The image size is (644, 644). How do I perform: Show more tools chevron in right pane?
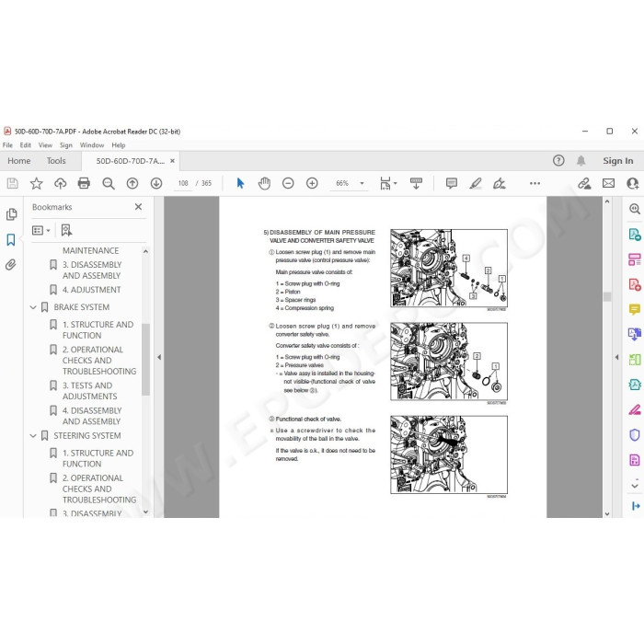click(635, 486)
